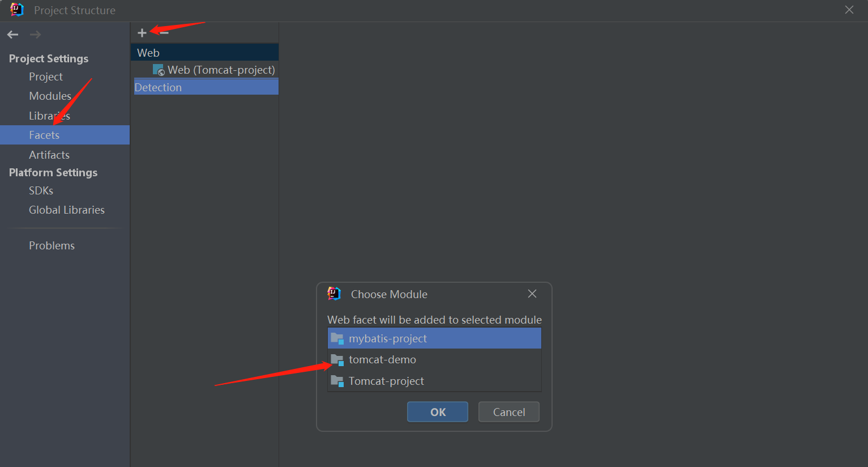Click the IntelliJ logo in Choose Module dialog

(x=334, y=294)
